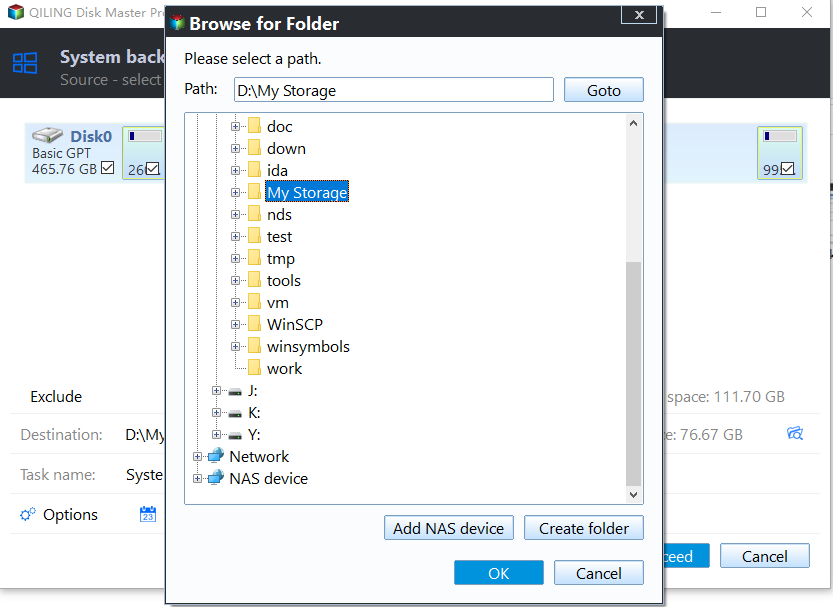
Task: Expand the K: drive node
Action: coord(216,413)
